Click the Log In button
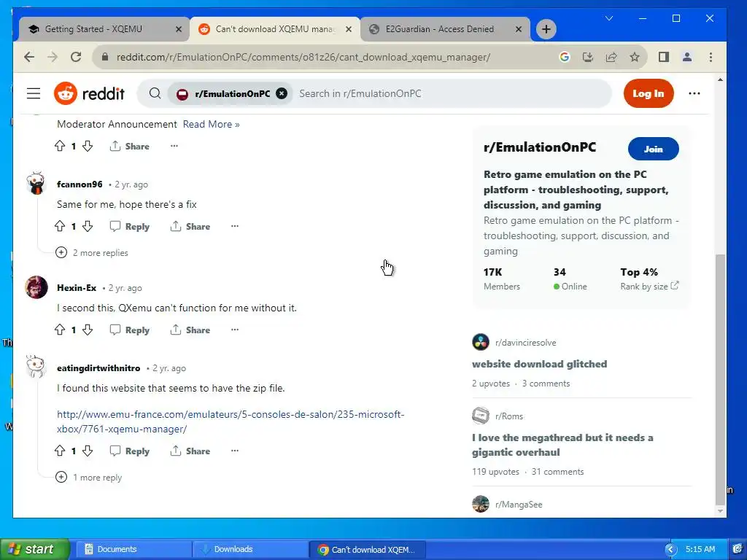This screenshot has width=747, height=560. click(x=649, y=93)
